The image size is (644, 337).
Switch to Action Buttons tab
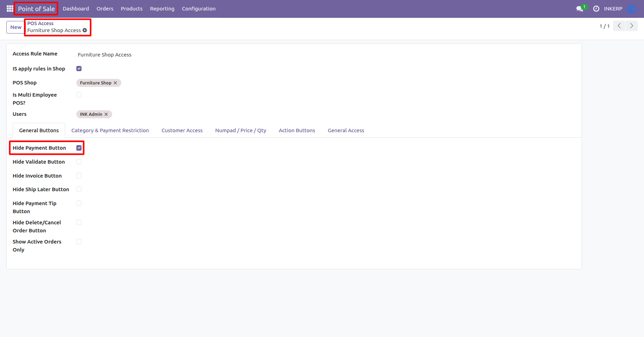pos(297,130)
